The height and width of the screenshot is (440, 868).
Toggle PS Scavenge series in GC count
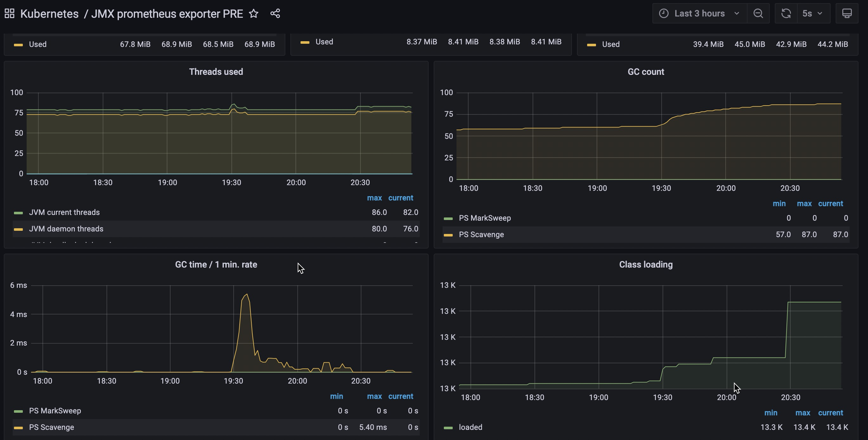pyautogui.click(x=481, y=235)
